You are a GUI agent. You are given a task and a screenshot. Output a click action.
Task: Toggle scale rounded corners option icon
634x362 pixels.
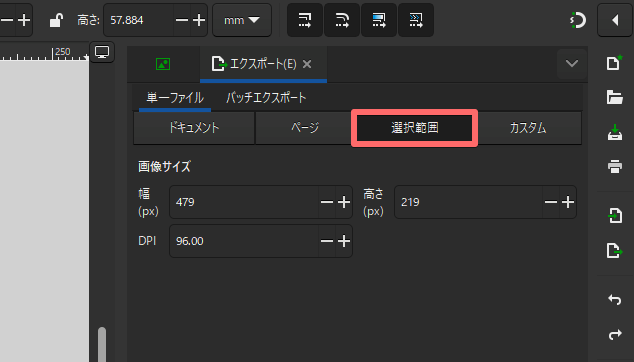pos(342,20)
